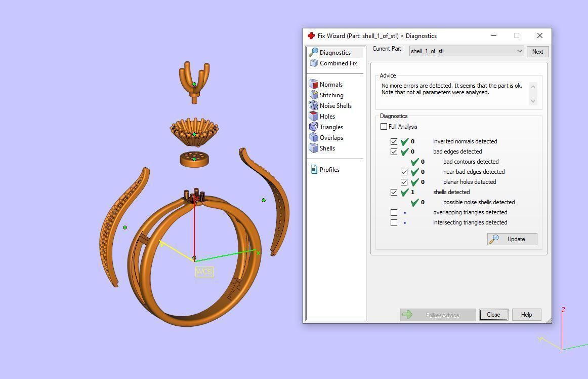Open the Normals fix icon
The width and height of the screenshot is (588, 379).
(x=314, y=84)
